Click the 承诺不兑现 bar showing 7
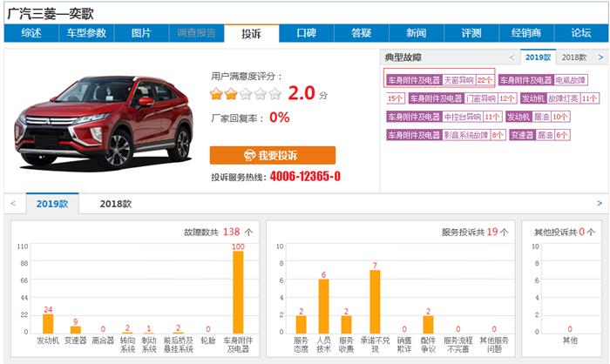Viewport: 610px width, 364px height. [x=375, y=301]
